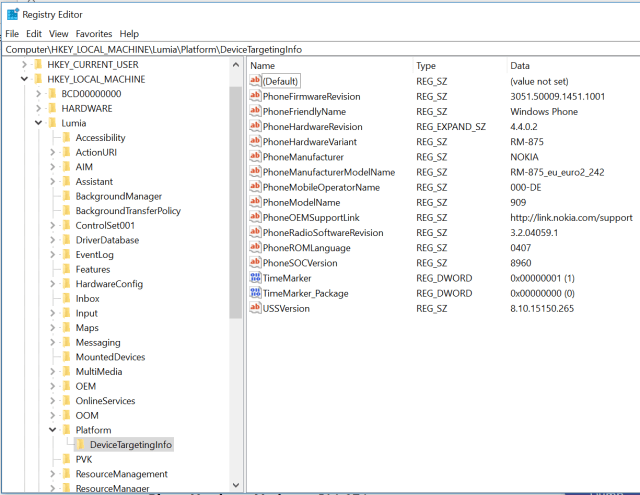Select the PhoneOEMSupportLink value row
Screen dimensions: 640x495
coord(311,217)
